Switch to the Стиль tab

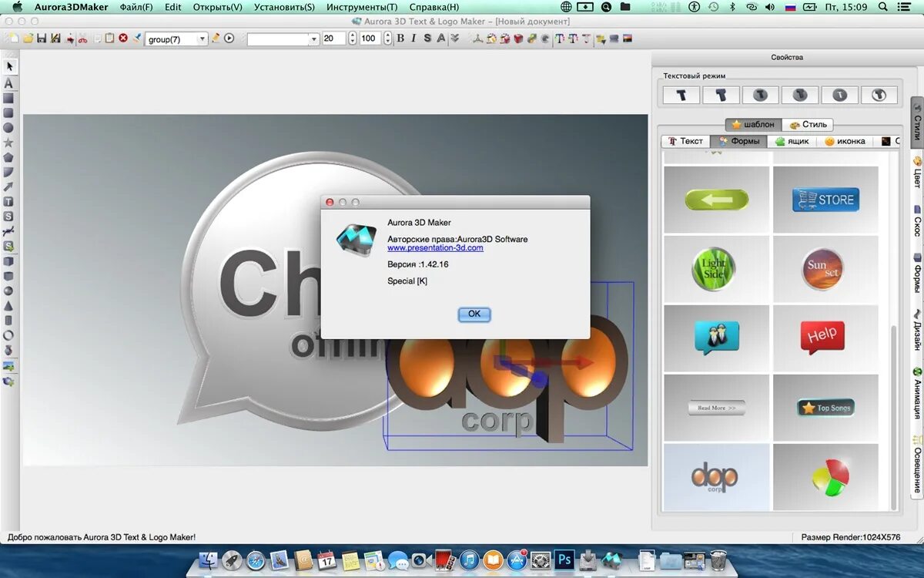(x=808, y=124)
